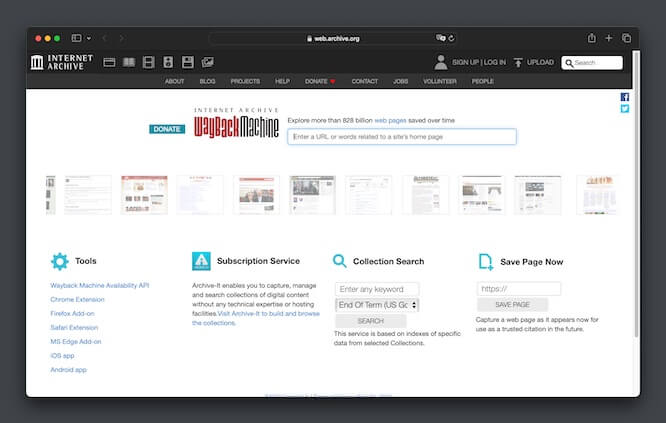Open the Images icon in navbar
Image resolution: width=666 pixels, height=423 pixels.
tap(207, 62)
